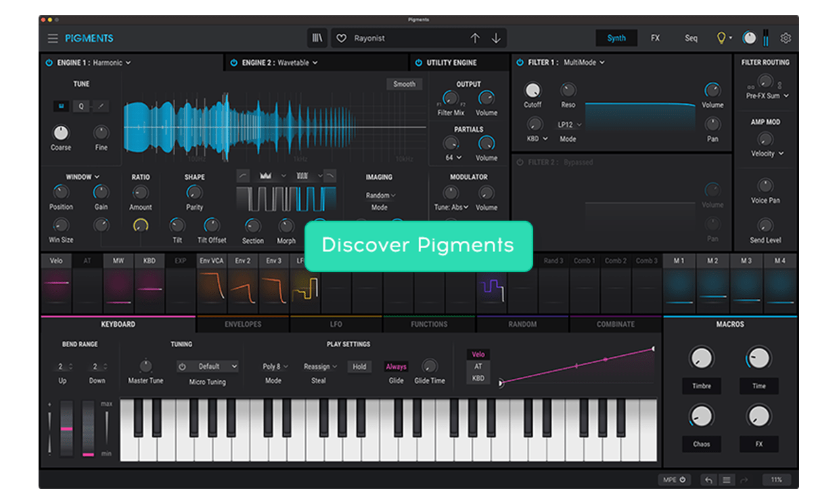This screenshot has height=504, width=837.
Task: Click the mod wheel strip
Action: pos(89,428)
